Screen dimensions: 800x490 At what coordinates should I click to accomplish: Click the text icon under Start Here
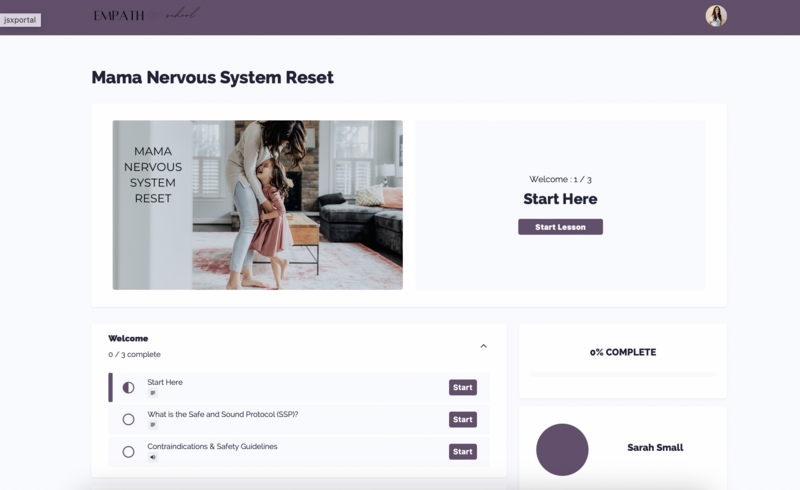tap(153, 393)
